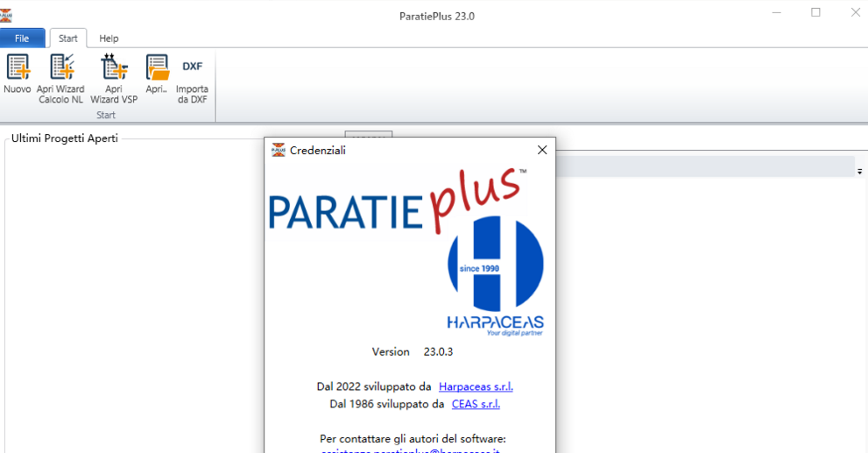Viewport: 868px width, 453px height.
Task: Open the CEAS s.r.l. link
Action: (476, 404)
